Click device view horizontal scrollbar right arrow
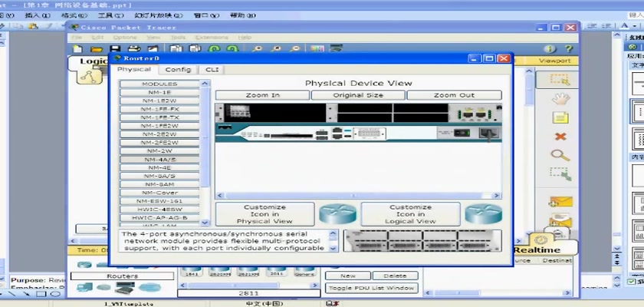644x307 pixels. click(x=497, y=196)
